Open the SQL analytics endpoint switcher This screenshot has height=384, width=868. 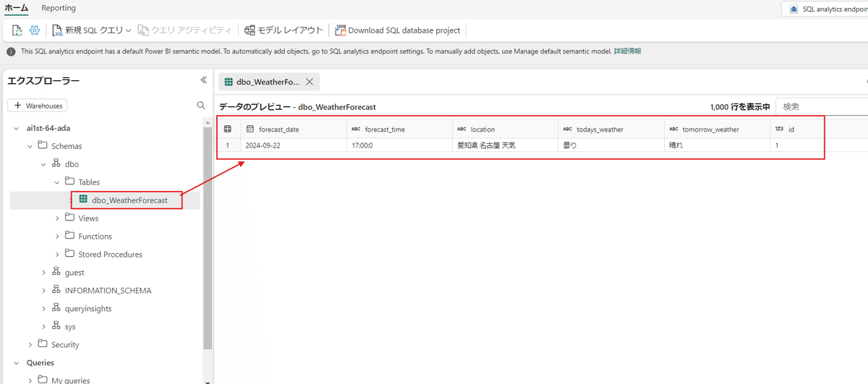[x=825, y=9]
